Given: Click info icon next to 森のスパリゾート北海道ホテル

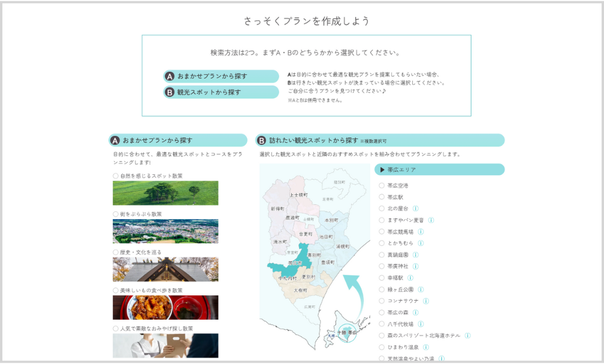Looking at the screenshot, I should [x=467, y=335].
